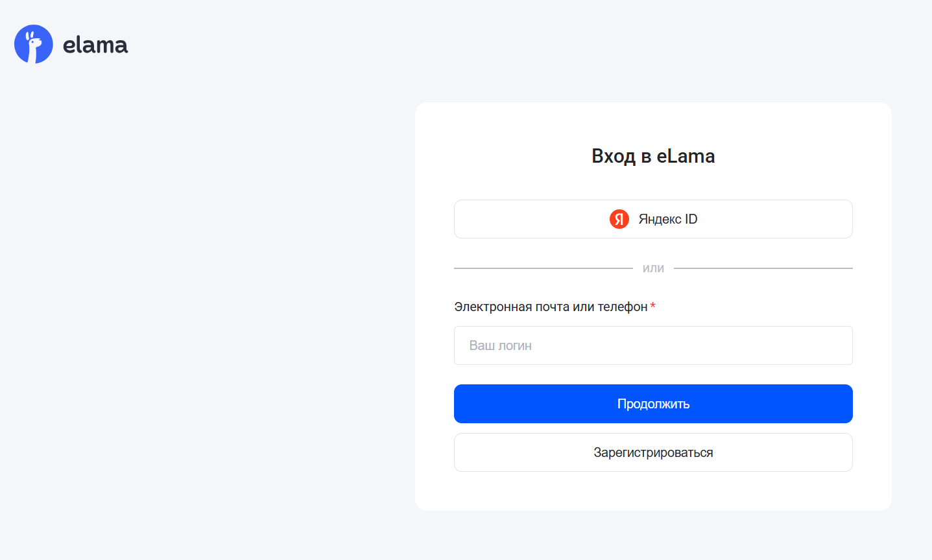Click the divider line left of 'или'
This screenshot has width=932, height=560.
click(x=543, y=268)
